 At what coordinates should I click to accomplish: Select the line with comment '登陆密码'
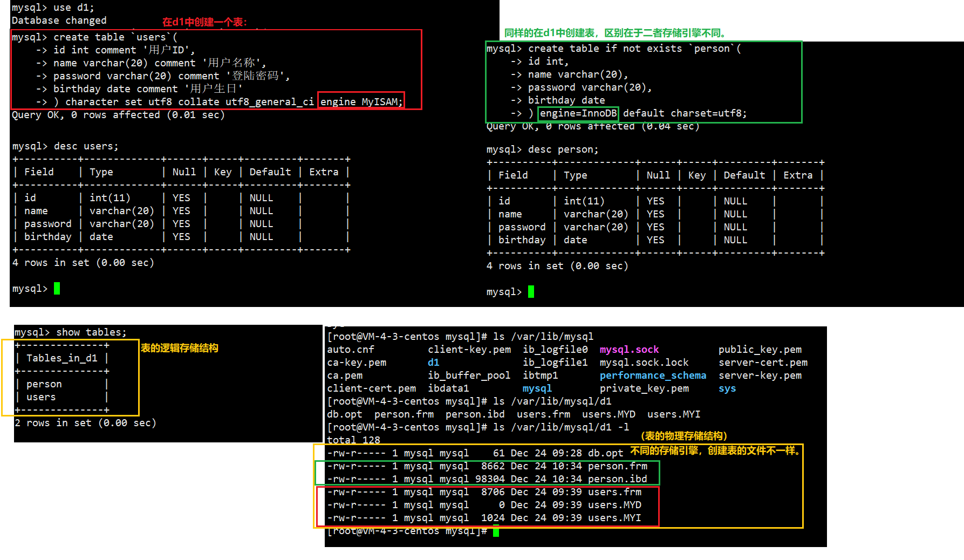click(x=162, y=76)
